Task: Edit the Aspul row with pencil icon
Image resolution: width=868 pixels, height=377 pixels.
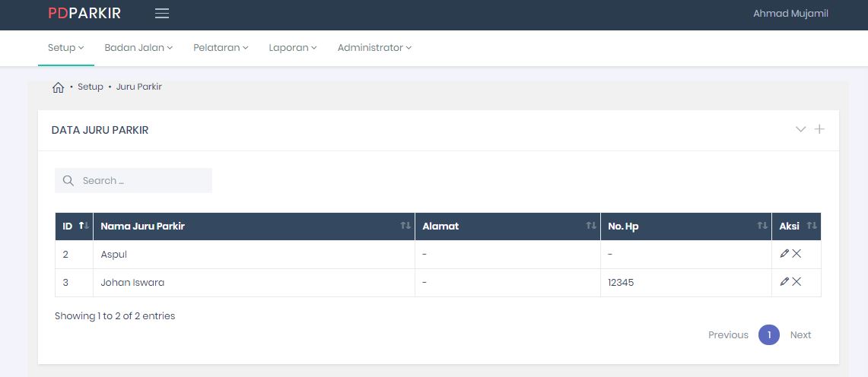Action: [784, 254]
